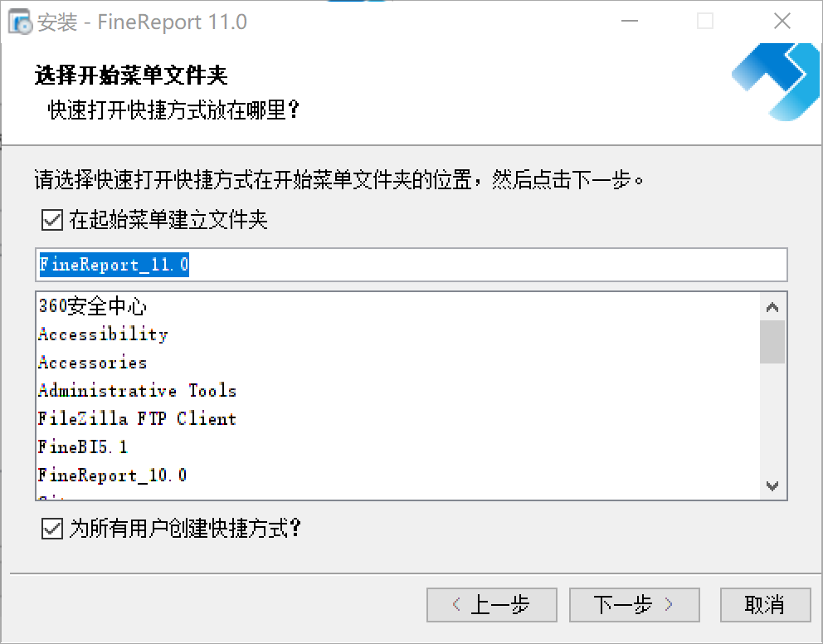
Task: Click the scroll up arrow in list
Action: pyautogui.click(x=772, y=307)
